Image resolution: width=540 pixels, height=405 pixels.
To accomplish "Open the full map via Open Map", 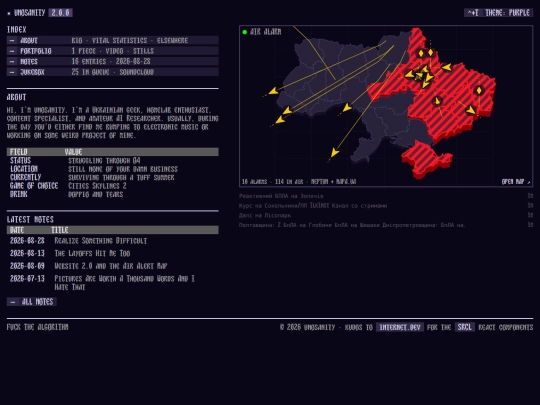I will pos(516,181).
